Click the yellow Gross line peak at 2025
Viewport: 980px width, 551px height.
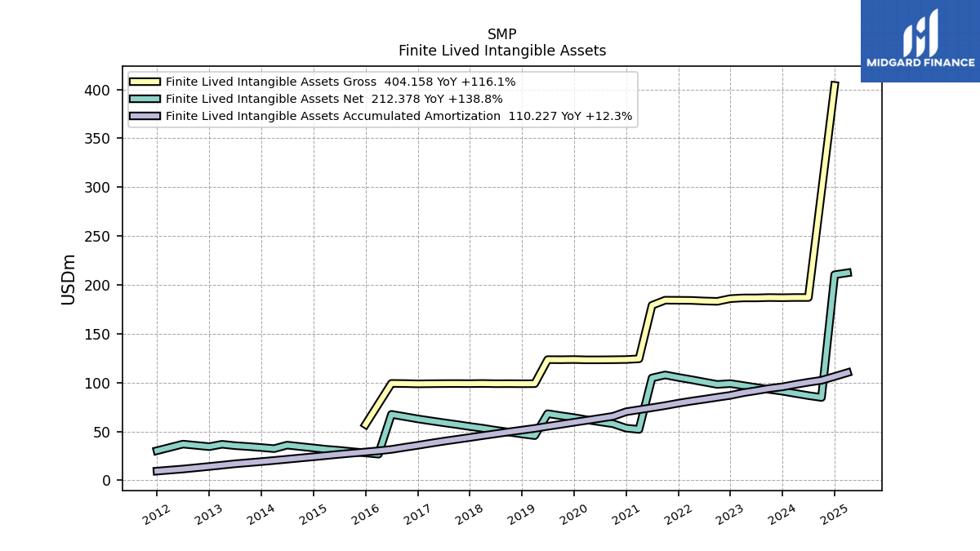pyautogui.click(x=835, y=83)
